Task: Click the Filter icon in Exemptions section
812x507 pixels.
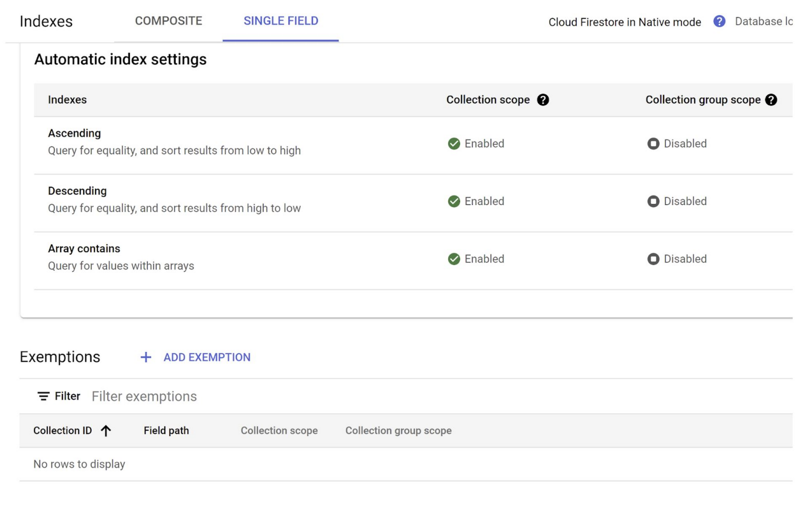Action: coord(44,396)
